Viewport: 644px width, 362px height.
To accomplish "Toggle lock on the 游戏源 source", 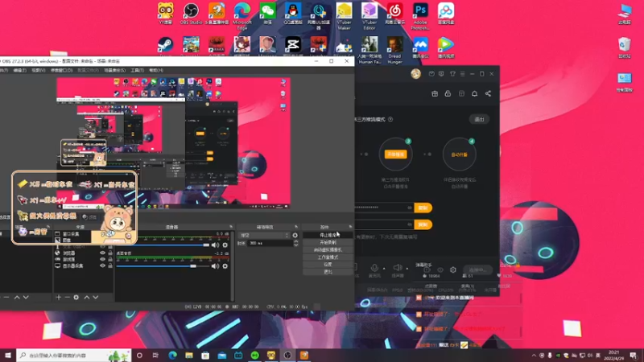I will pos(110,259).
